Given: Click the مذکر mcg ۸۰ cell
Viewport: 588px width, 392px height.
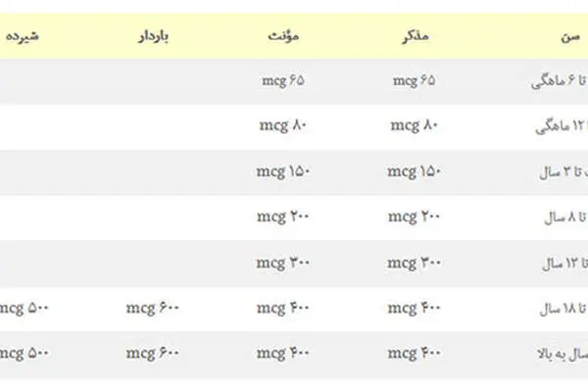Looking at the screenshot, I should [x=414, y=124].
